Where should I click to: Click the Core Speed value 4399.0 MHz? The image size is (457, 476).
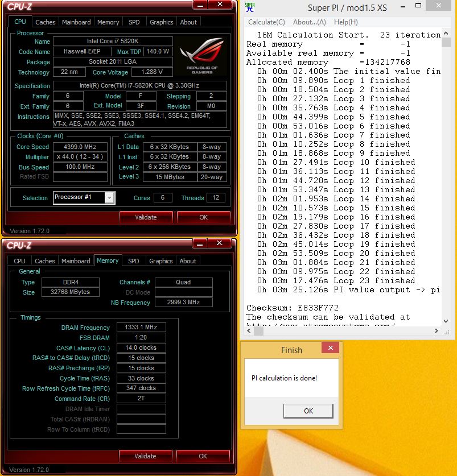(x=80, y=147)
